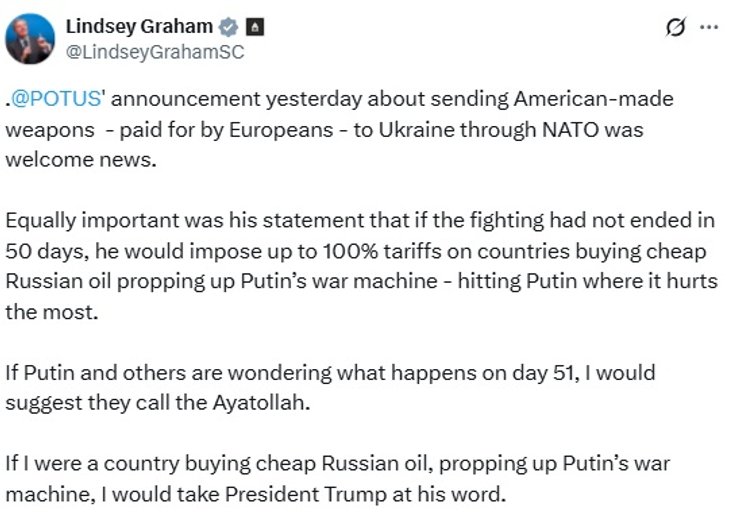Click the paragraph starting 'If Putin and others'
Image resolution: width=740 pixels, height=525 pixels.
330,387
